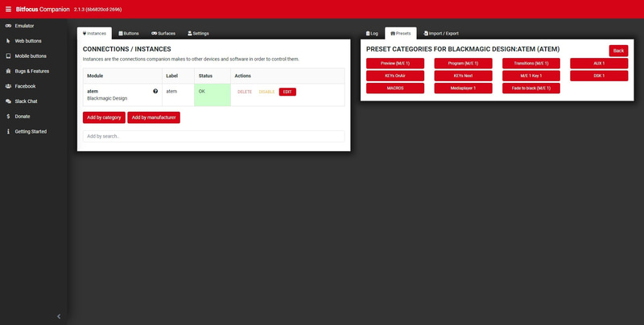Click the version number 2.1.3 text

[97, 10]
